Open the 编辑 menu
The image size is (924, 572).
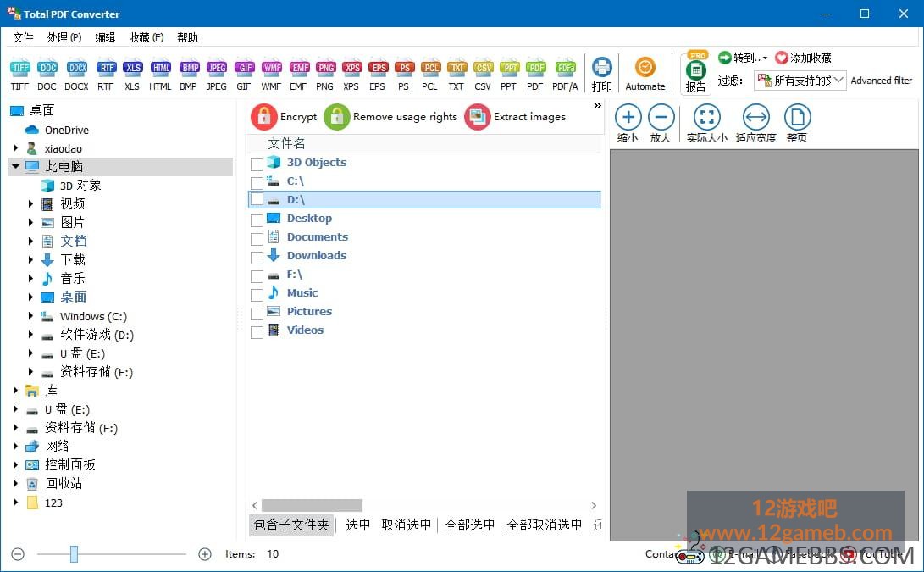[x=106, y=37]
